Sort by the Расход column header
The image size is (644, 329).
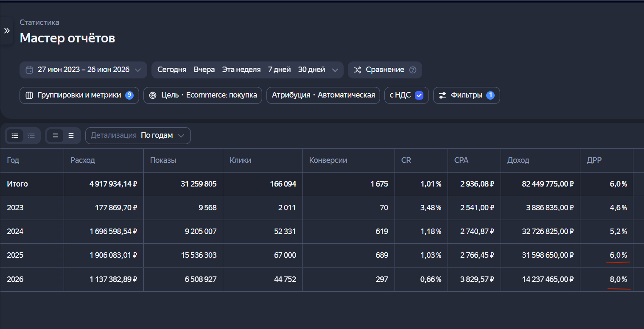[83, 160]
